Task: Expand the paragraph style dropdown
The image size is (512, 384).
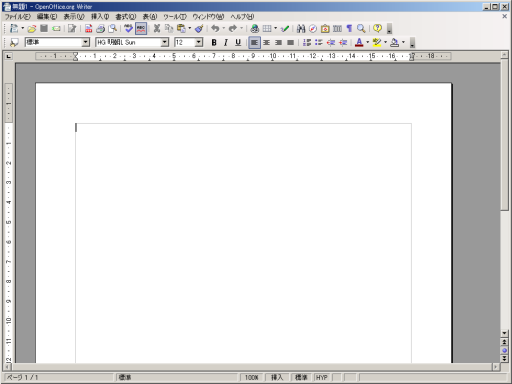Action: [86, 42]
